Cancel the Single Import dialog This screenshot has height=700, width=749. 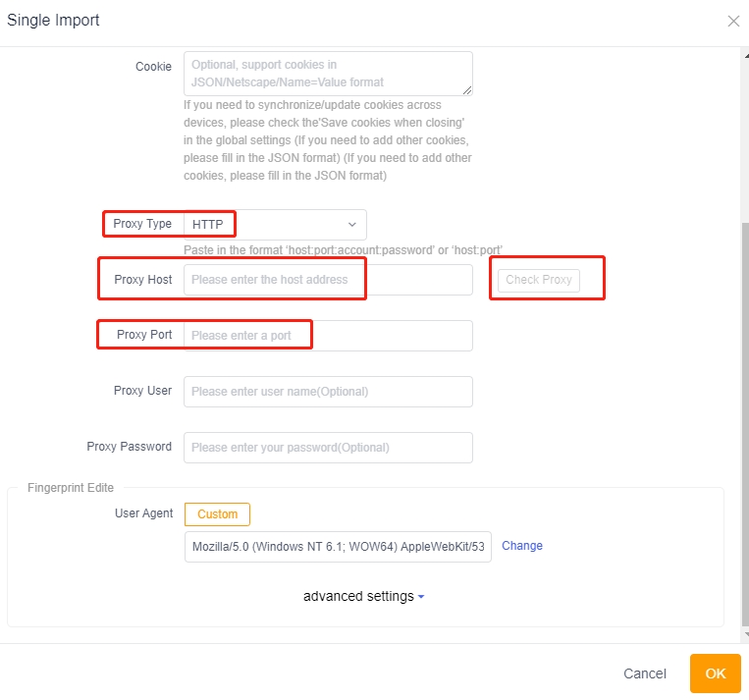coord(645,673)
